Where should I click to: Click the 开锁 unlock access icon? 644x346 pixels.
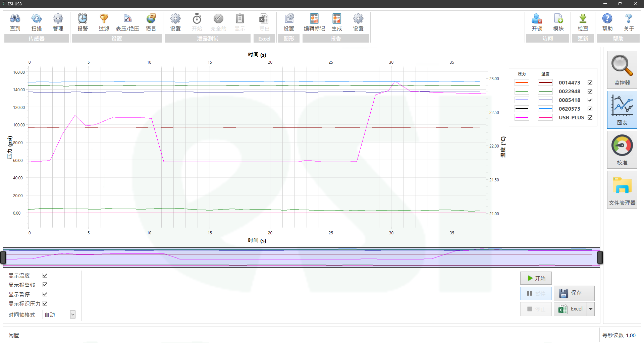[537, 22]
